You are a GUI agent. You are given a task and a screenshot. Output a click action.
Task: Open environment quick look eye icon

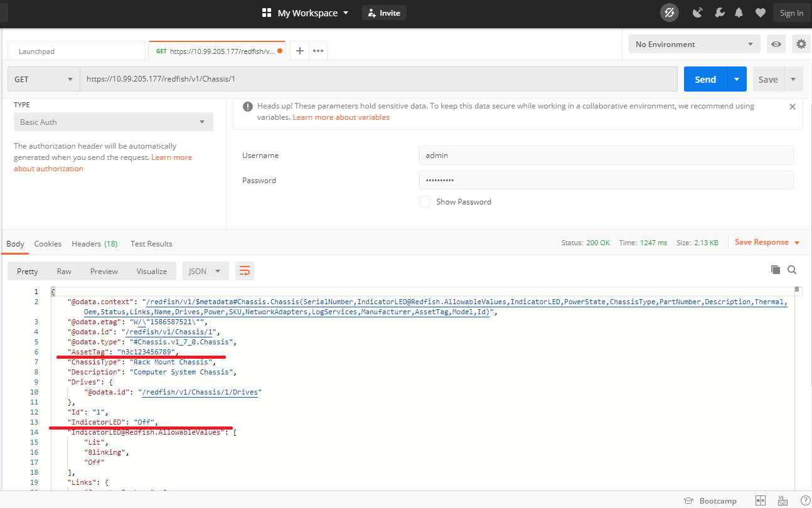[x=777, y=44]
